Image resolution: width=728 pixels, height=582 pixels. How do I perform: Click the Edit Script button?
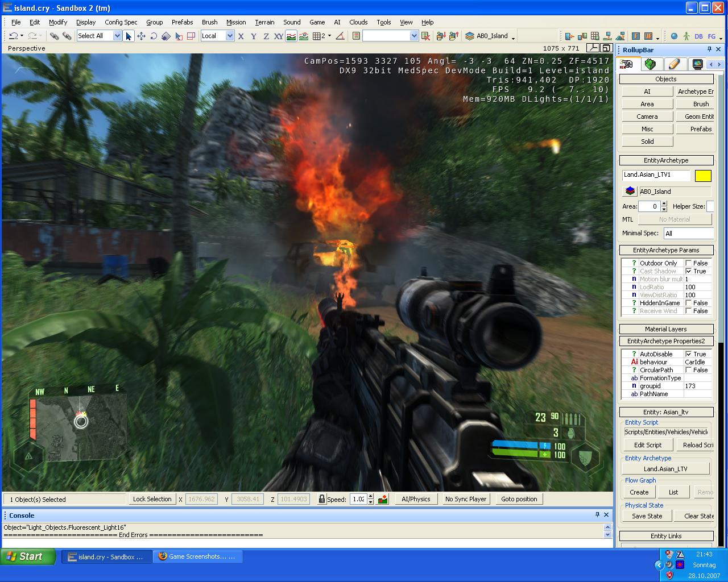(648, 445)
